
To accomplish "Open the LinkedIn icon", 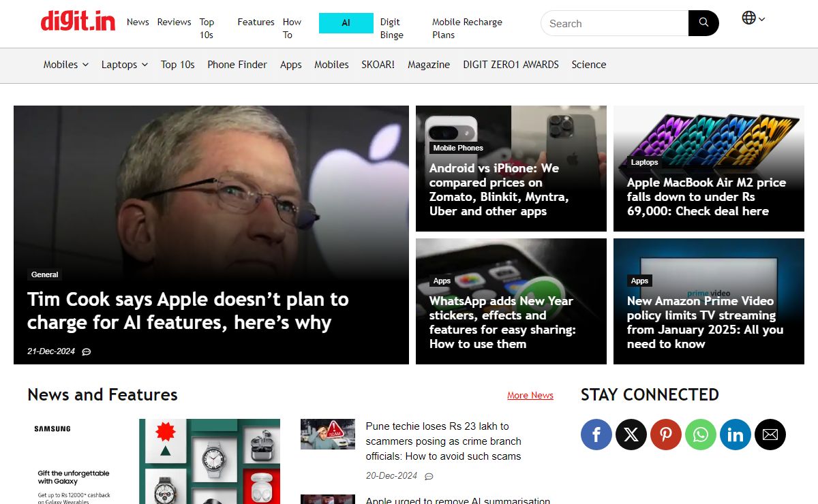I will 736,435.
